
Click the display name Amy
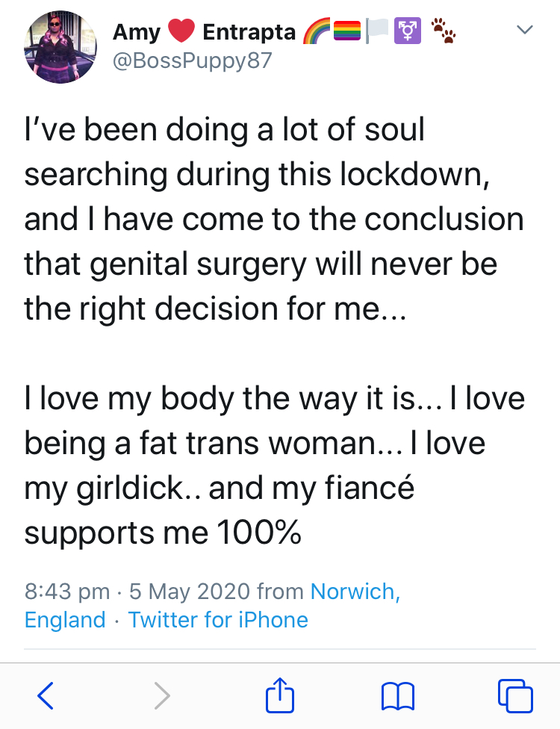[x=137, y=32]
